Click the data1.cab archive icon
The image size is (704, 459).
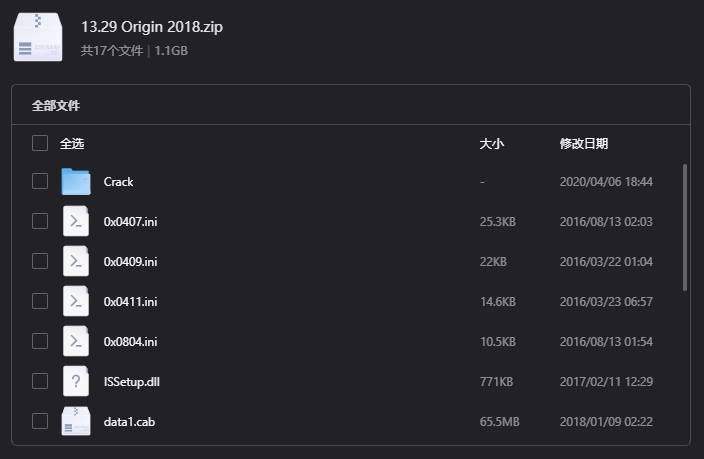tap(76, 421)
